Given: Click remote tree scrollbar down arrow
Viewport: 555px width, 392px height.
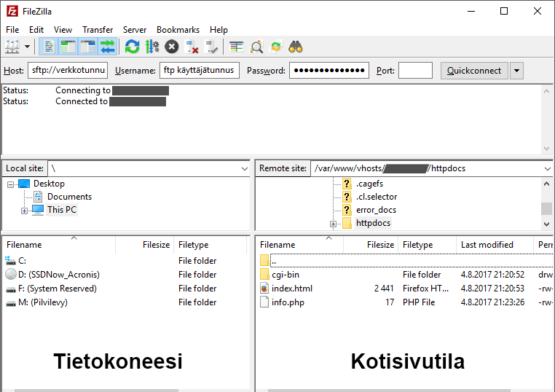Looking at the screenshot, I should pyautogui.click(x=546, y=224).
